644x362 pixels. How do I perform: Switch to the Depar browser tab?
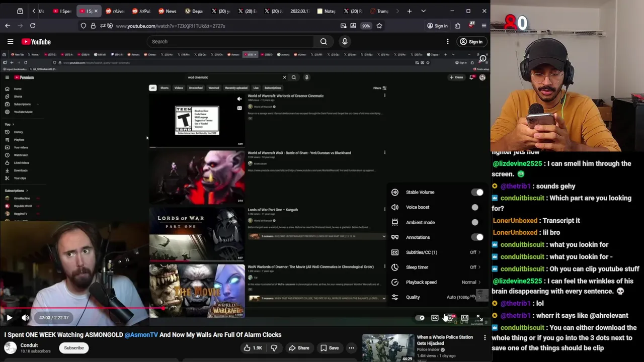pos(194,11)
